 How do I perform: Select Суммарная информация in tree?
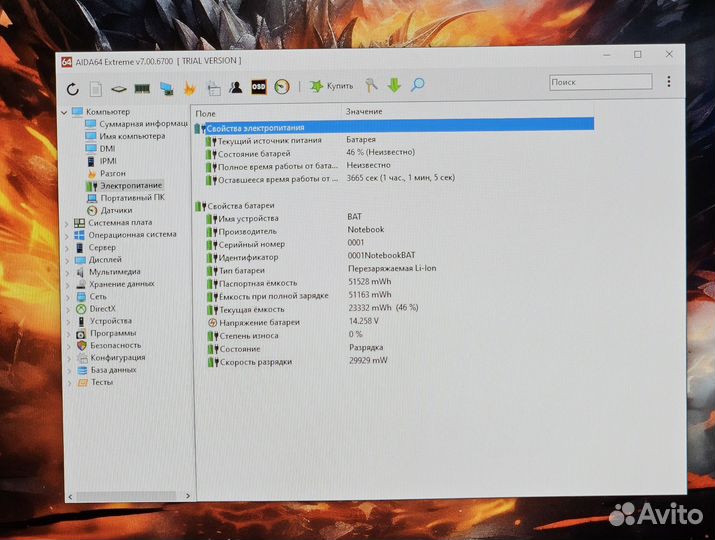click(x=137, y=124)
